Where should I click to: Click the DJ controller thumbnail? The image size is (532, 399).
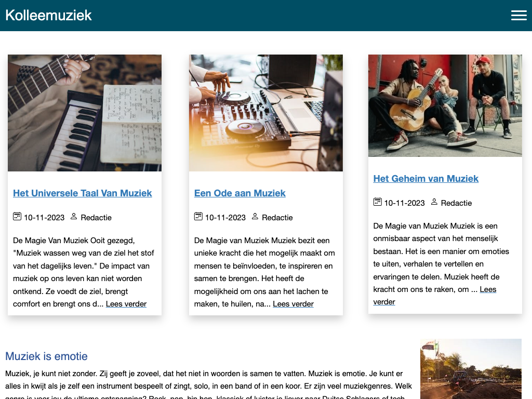265,113
